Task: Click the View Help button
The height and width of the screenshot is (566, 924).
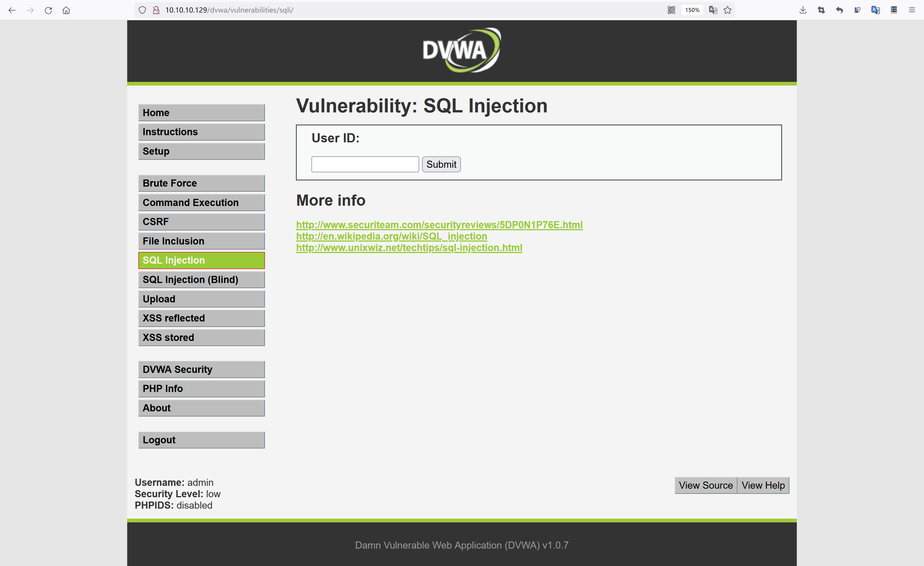Action: (763, 485)
